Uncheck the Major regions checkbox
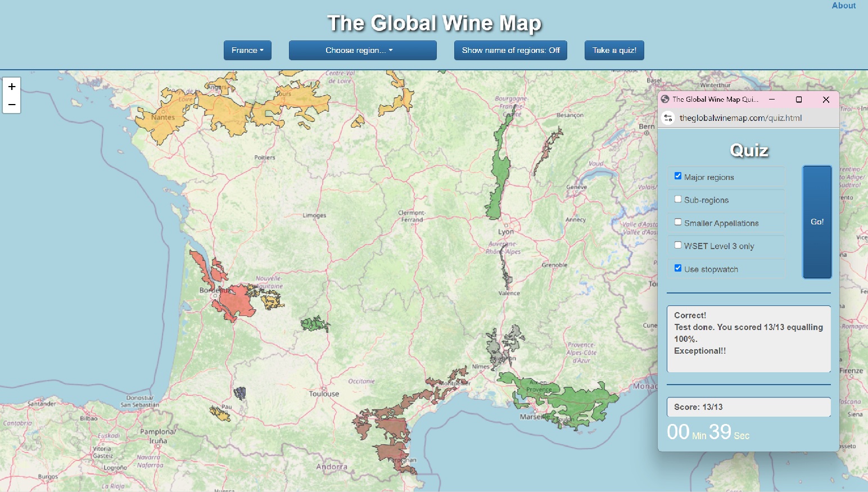868x492 pixels. [x=678, y=176]
